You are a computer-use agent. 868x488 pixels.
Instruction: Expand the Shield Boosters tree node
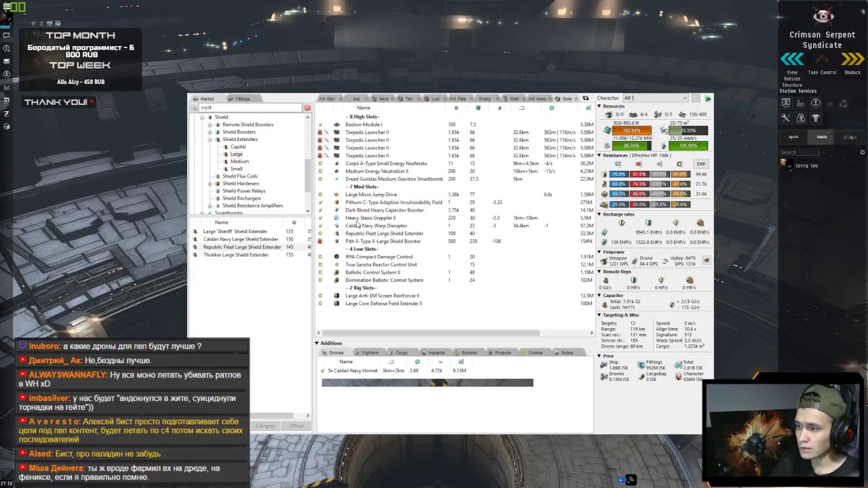click(210, 132)
